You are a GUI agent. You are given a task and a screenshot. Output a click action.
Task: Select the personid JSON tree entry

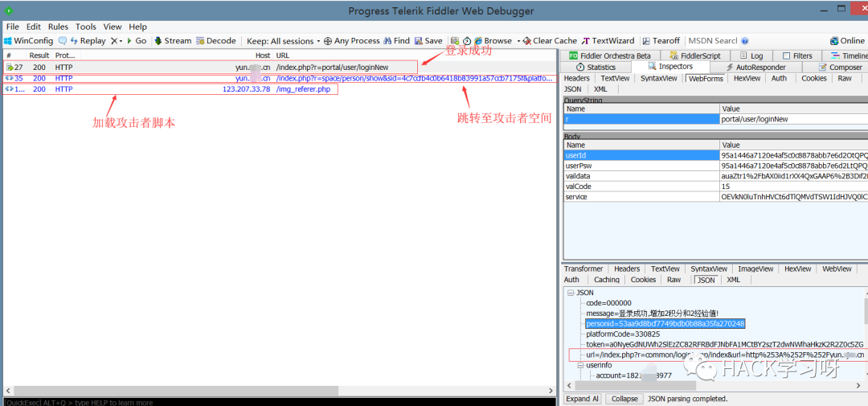coord(665,324)
